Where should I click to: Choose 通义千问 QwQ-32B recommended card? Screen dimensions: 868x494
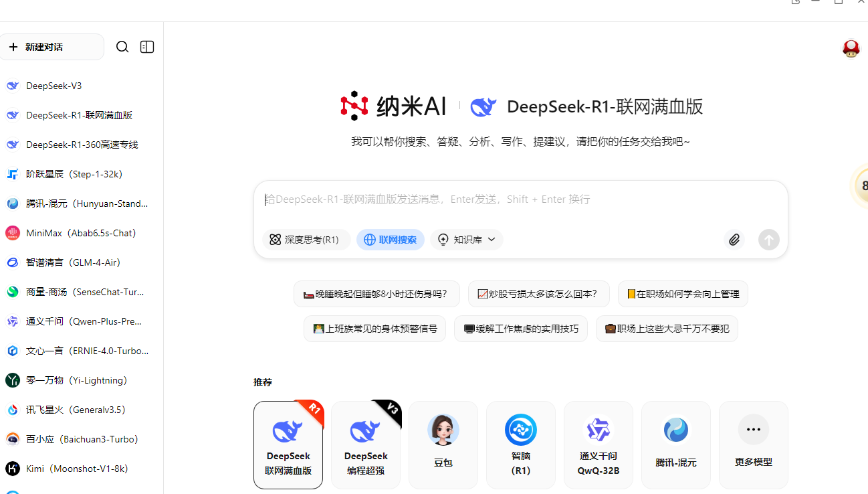[599, 445]
